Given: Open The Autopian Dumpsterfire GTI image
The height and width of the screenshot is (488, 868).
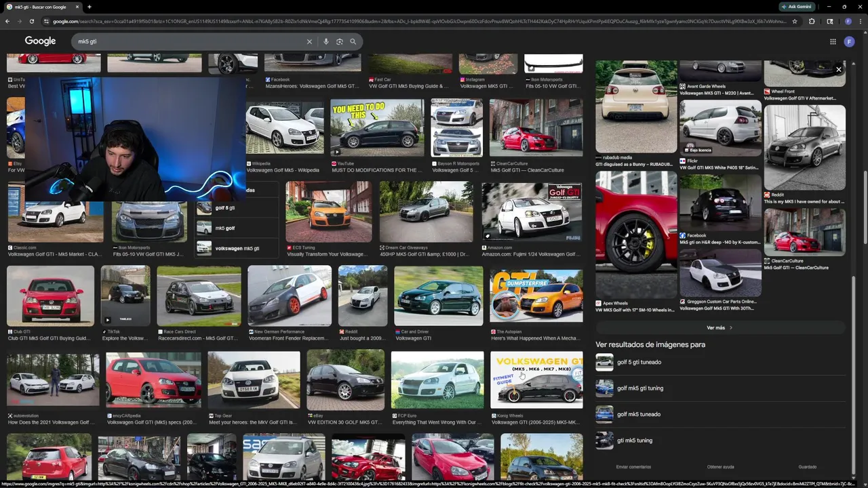Looking at the screenshot, I should pyautogui.click(x=536, y=296).
